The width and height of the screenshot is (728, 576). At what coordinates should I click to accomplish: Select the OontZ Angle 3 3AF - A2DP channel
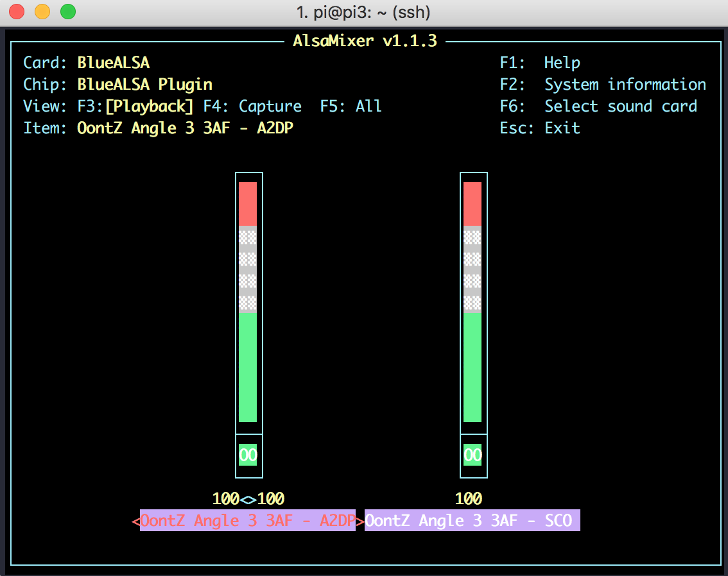[248, 520]
